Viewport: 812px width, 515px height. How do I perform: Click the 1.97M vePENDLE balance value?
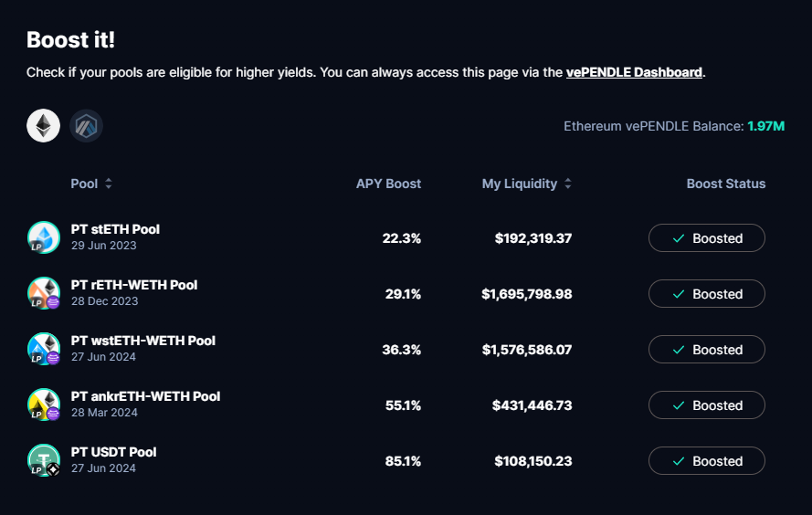tap(765, 126)
